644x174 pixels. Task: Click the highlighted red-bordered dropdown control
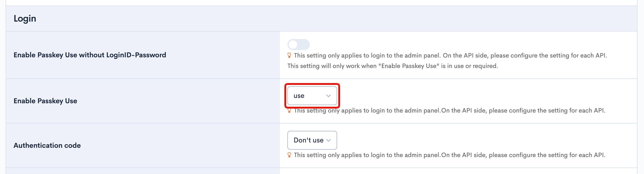(x=312, y=96)
